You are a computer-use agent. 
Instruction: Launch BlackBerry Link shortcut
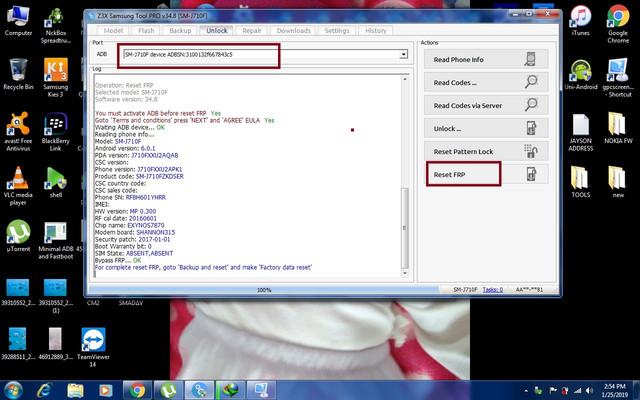56,131
